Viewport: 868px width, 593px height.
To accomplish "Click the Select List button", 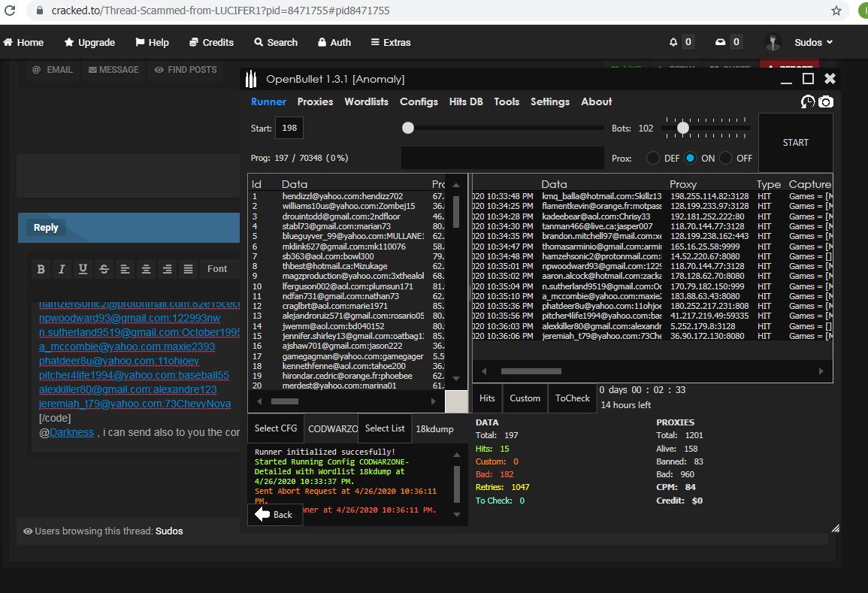I will coord(385,428).
